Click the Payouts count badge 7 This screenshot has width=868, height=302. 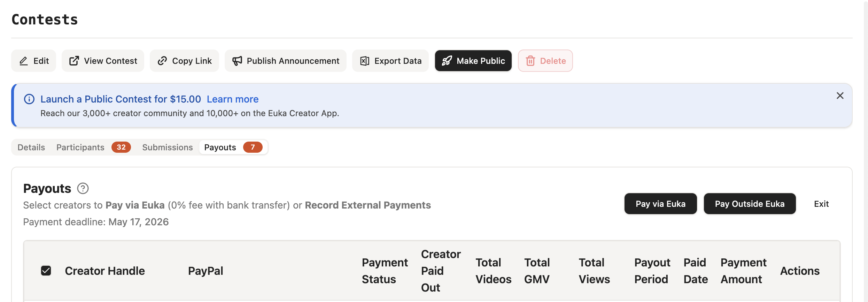253,147
